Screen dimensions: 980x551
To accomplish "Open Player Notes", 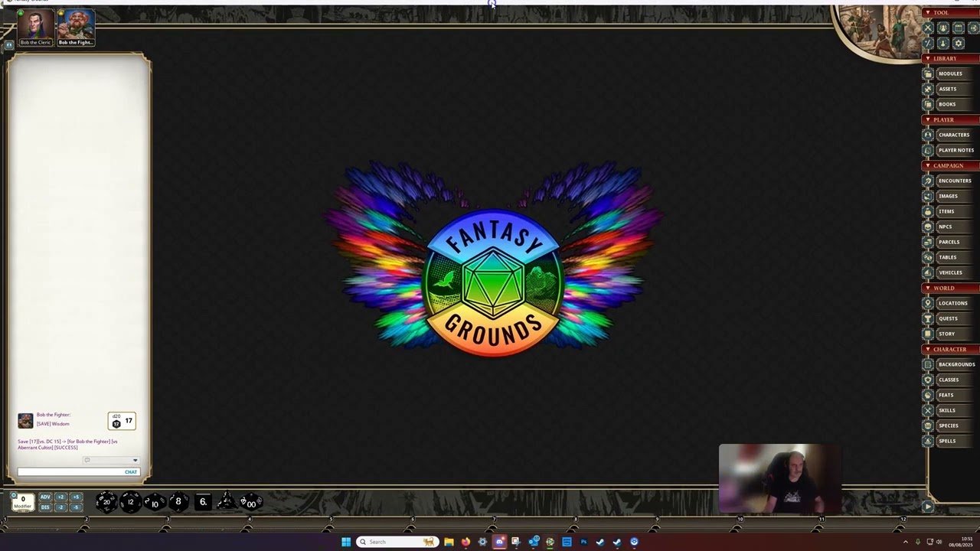I will [x=956, y=150].
